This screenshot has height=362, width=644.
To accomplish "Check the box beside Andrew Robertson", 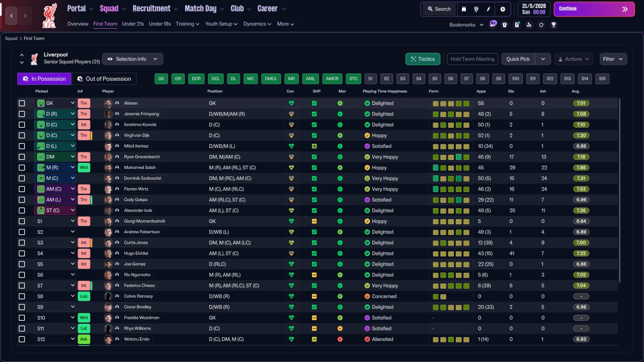I will (22, 232).
